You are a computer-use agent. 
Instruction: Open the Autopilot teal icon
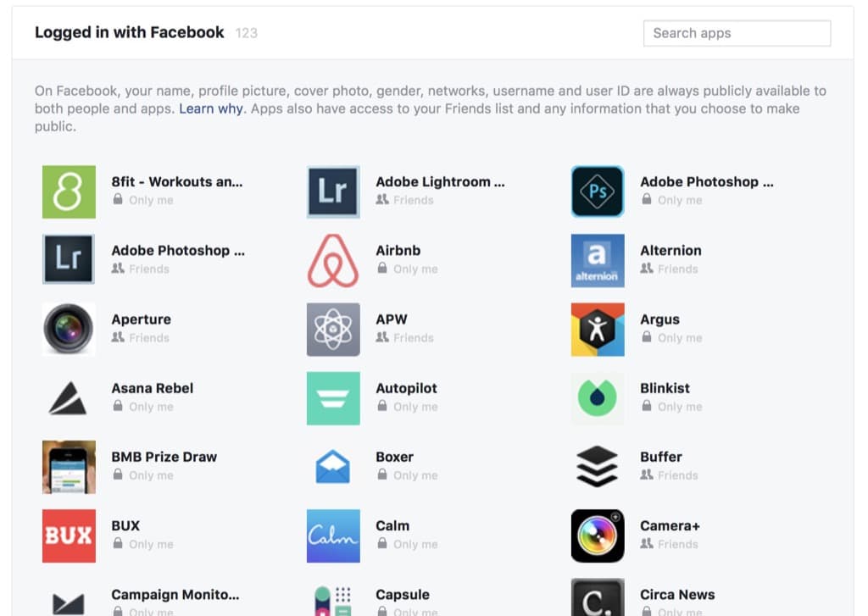(x=332, y=398)
